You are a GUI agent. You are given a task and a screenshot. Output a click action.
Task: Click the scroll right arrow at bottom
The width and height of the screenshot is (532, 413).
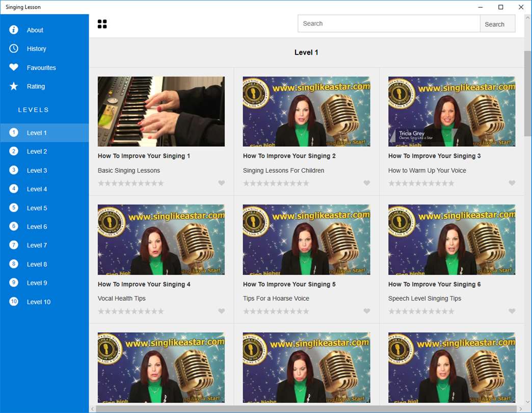[521, 409]
